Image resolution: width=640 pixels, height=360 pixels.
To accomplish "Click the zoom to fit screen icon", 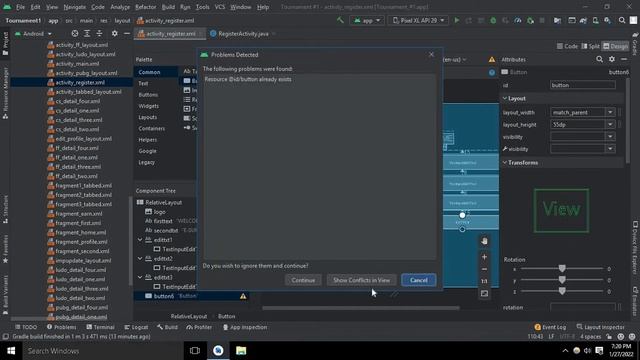I will 484,293.
